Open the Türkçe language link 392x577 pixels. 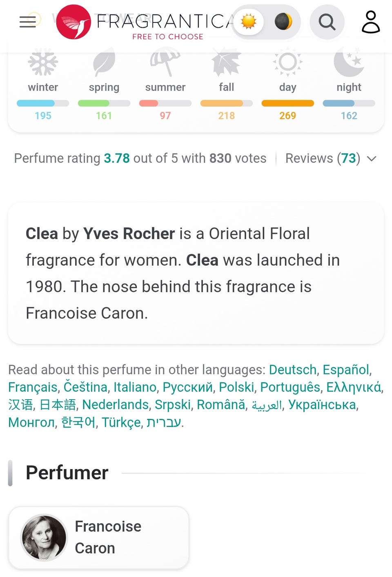[x=121, y=422]
